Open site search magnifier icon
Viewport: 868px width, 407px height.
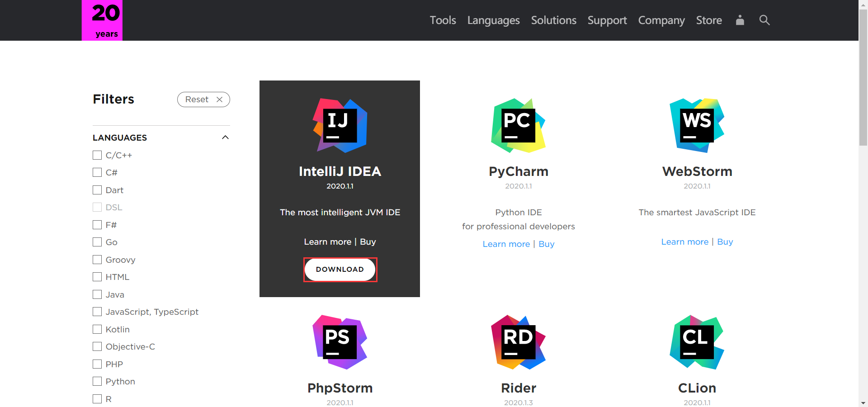coord(764,20)
